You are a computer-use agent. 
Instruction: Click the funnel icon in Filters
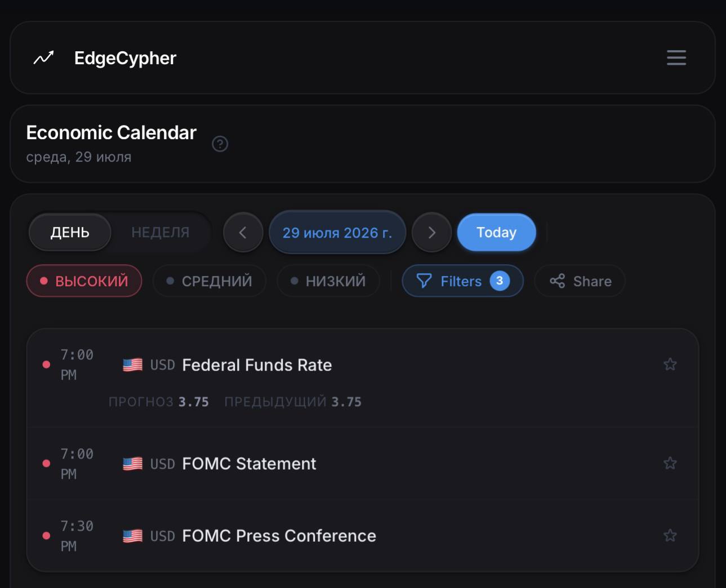click(424, 281)
